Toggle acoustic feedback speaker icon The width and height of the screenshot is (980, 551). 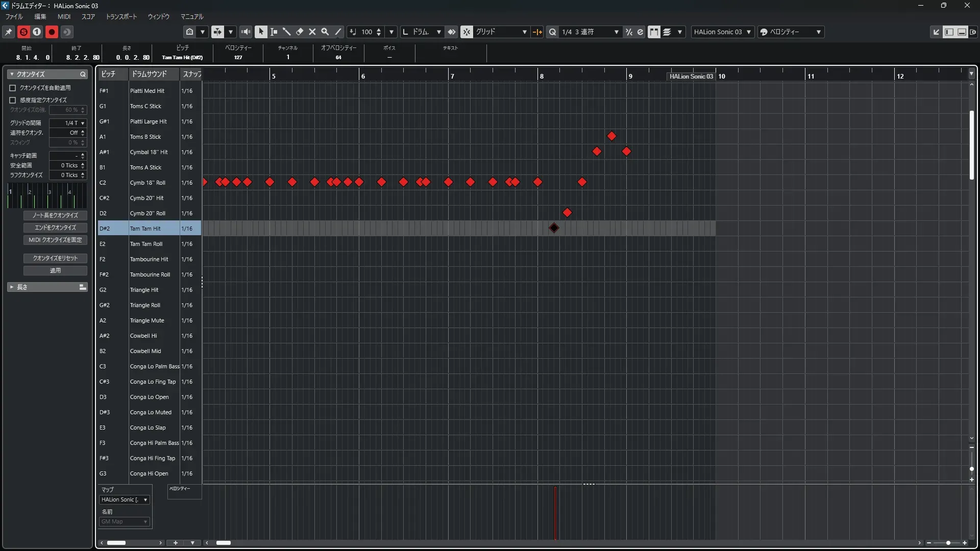(x=246, y=32)
